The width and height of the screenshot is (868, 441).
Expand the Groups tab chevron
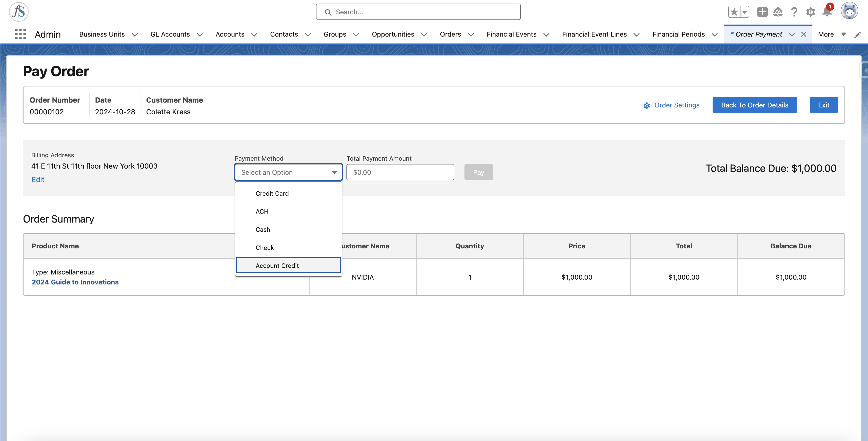tap(356, 35)
